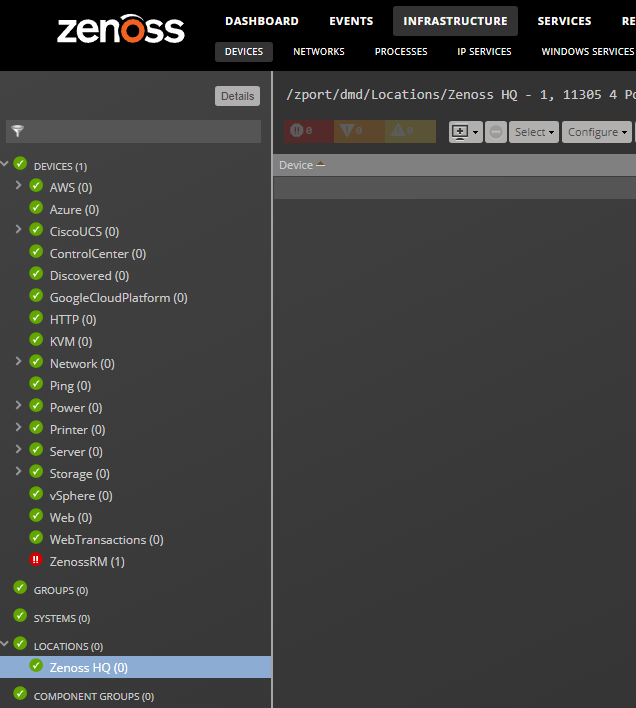
Task: Switch to the WINDOWS SERVICES subtab
Action: click(x=588, y=52)
